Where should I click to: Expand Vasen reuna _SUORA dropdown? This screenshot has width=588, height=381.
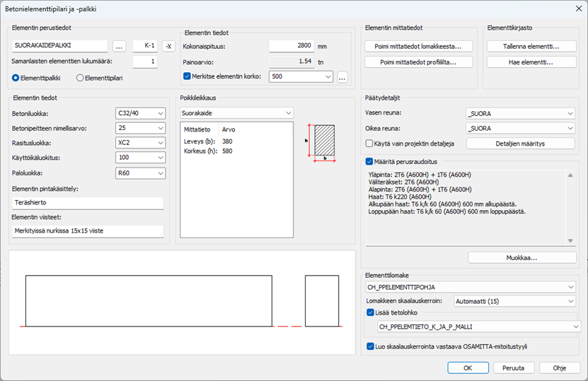click(x=520, y=112)
